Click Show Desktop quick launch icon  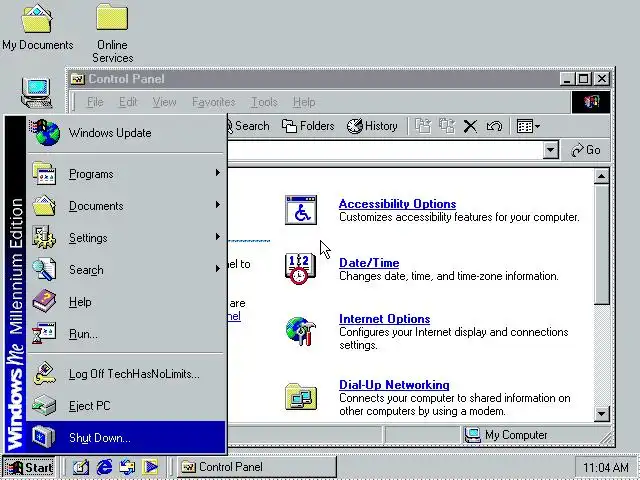point(80,467)
